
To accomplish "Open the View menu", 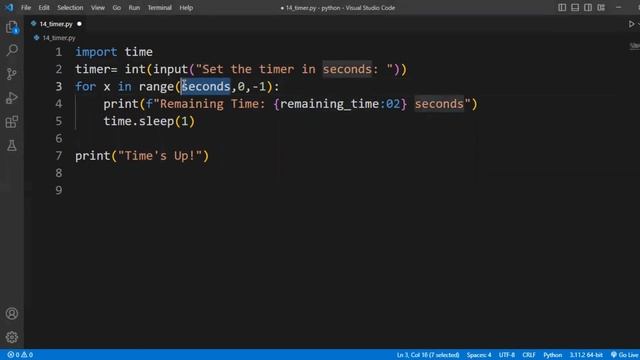I will coord(98,8).
